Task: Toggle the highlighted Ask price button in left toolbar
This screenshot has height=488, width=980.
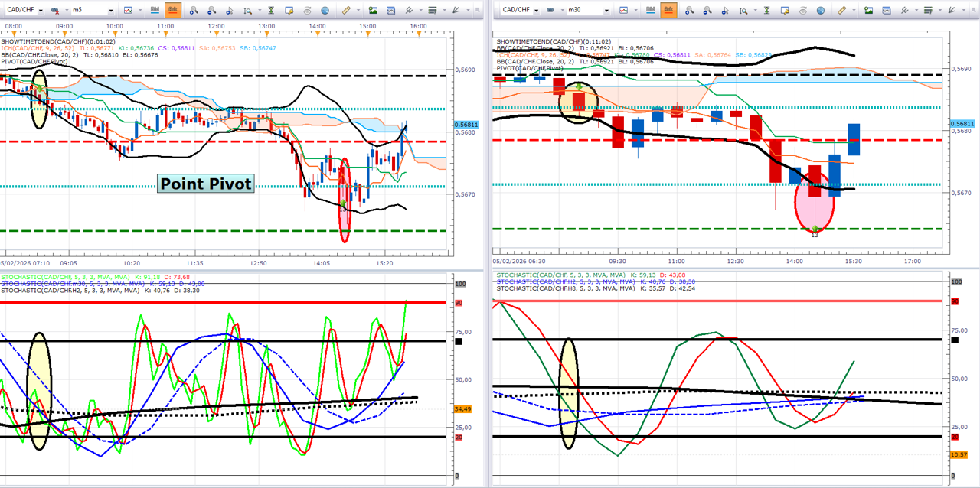Action: pos(172,11)
